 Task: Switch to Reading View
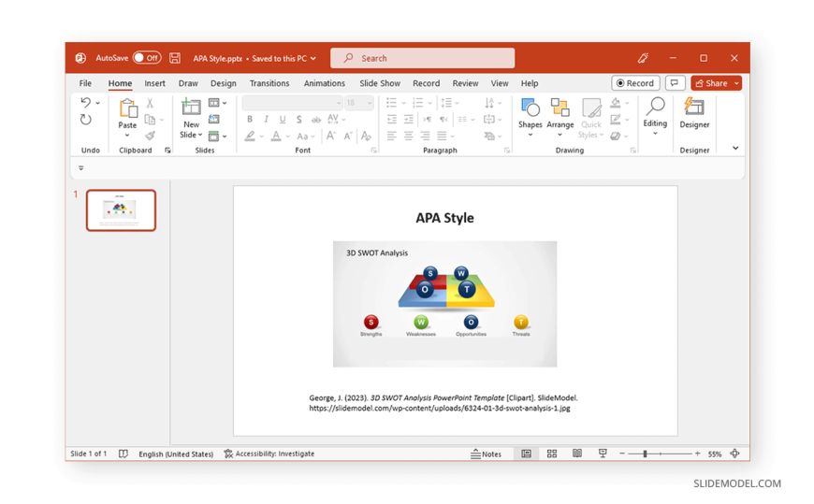click(577, 454)
